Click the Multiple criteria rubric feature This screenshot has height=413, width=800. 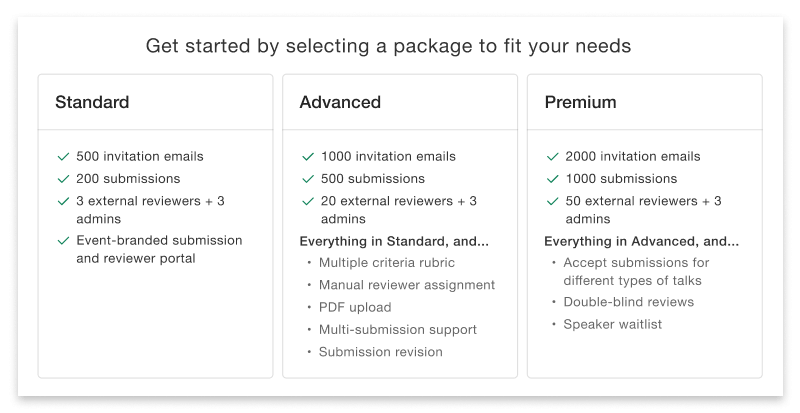(386, 263)
